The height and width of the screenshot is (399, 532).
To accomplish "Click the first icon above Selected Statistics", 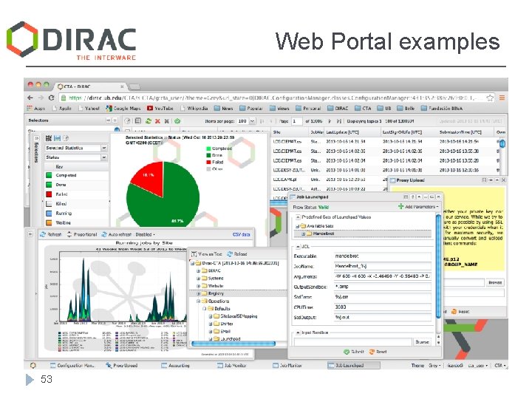I will click(x=49, y=138).
